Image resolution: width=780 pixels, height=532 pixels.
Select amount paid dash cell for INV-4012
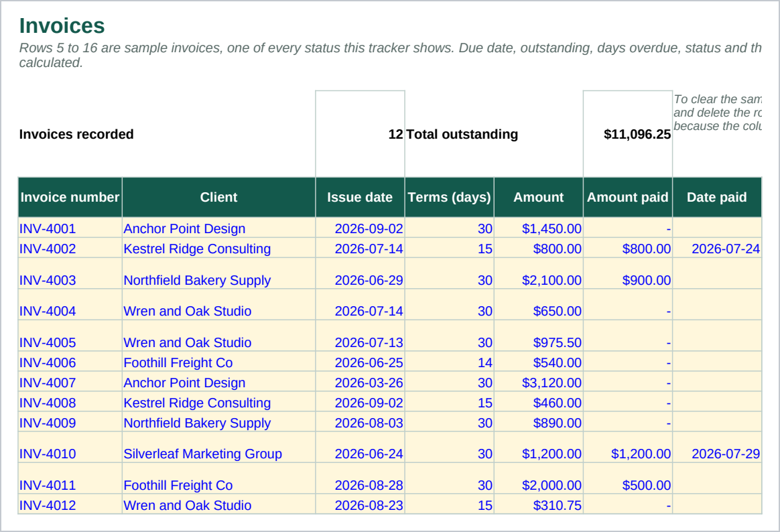point(628,504)
